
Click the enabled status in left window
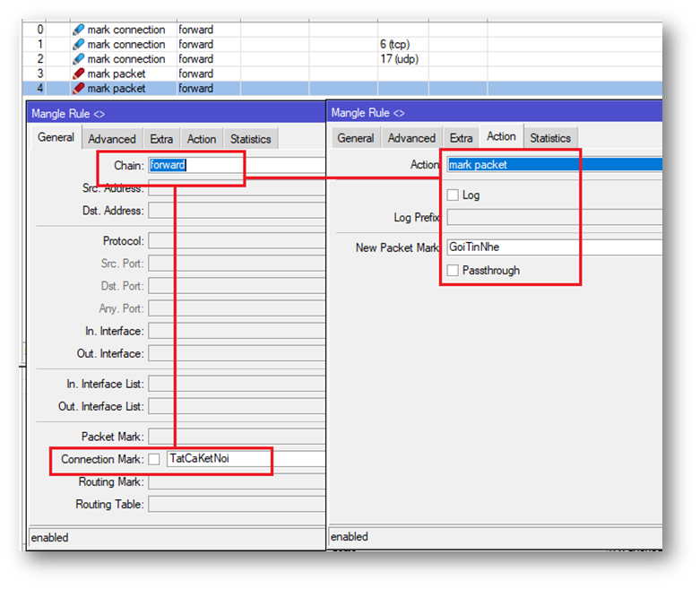tap(49, 538)
